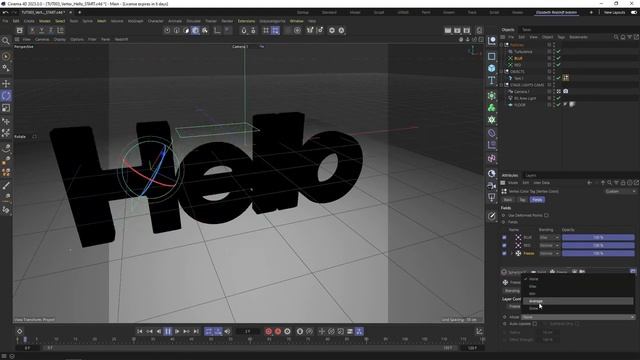Image resolution: width=640 pixels, height=360 pixels.
Task: Adjust RED layer opacity slider
Action: 598,245
